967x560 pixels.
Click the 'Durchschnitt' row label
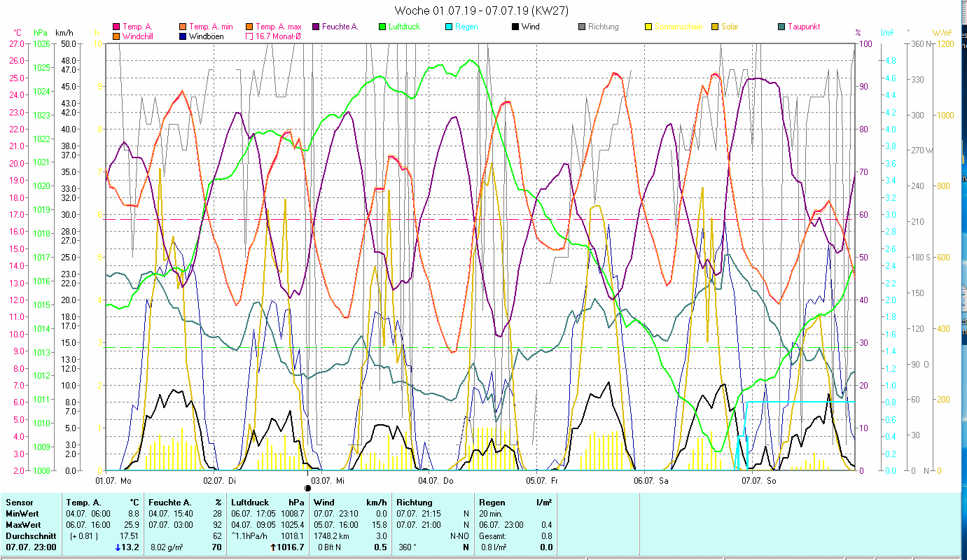[x=30, y=536]
